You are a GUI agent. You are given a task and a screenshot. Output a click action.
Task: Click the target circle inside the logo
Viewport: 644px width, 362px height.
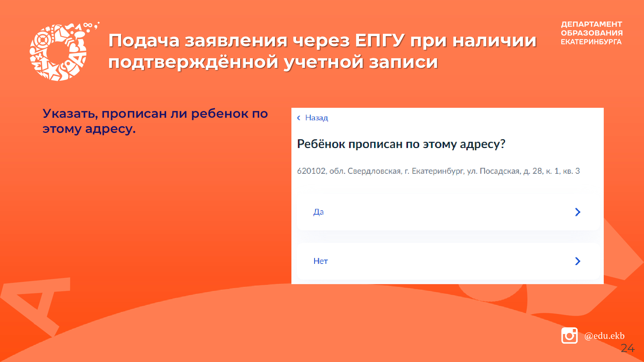pos(43,40)
